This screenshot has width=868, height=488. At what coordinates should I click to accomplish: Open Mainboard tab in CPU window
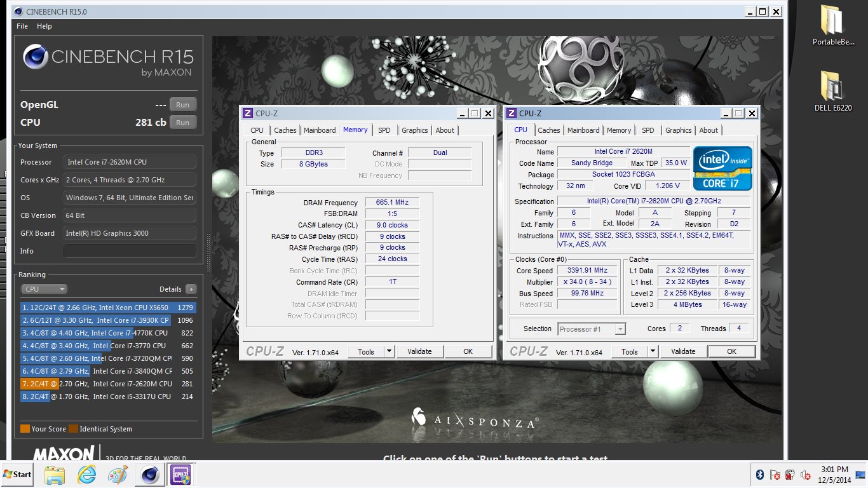[583, 130]
